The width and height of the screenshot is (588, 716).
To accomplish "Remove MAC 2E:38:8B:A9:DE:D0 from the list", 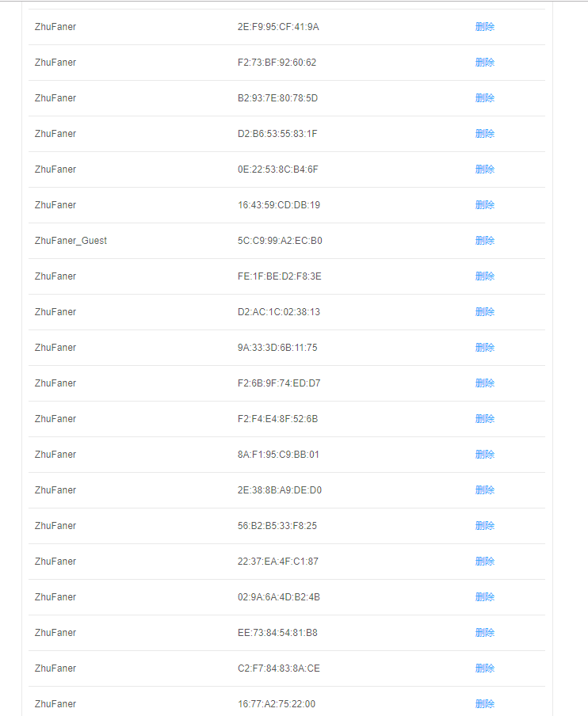I will [484, 490].
